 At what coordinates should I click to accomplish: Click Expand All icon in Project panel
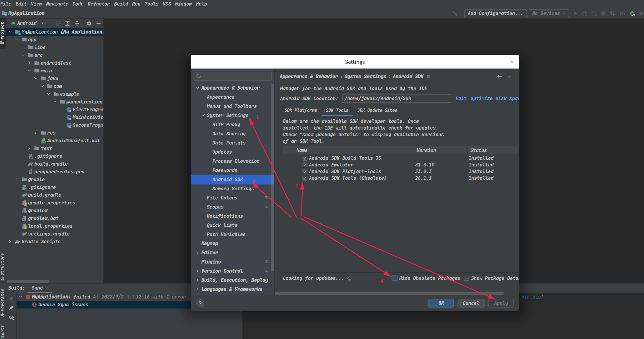(67, 23)
